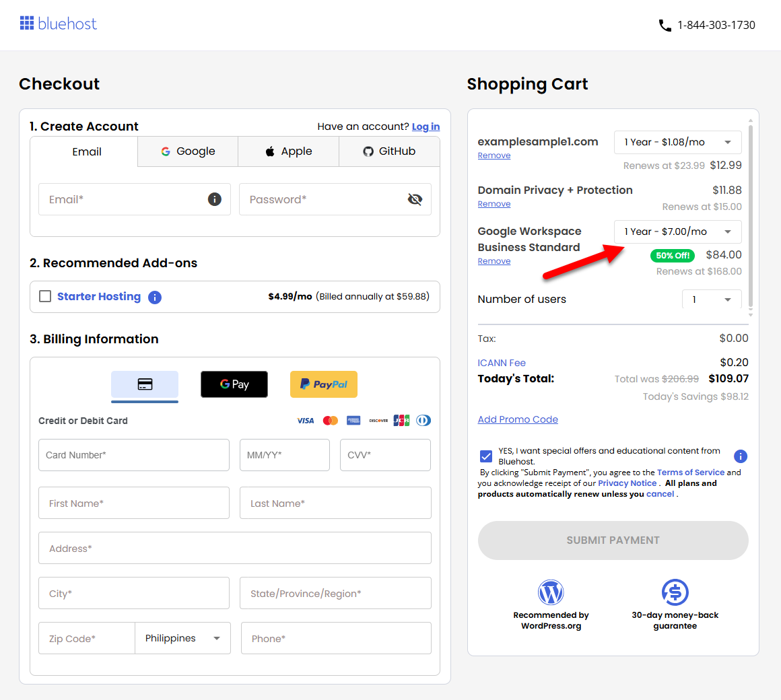
Task: Click the Diners Club logo
Action: point(423,421)
